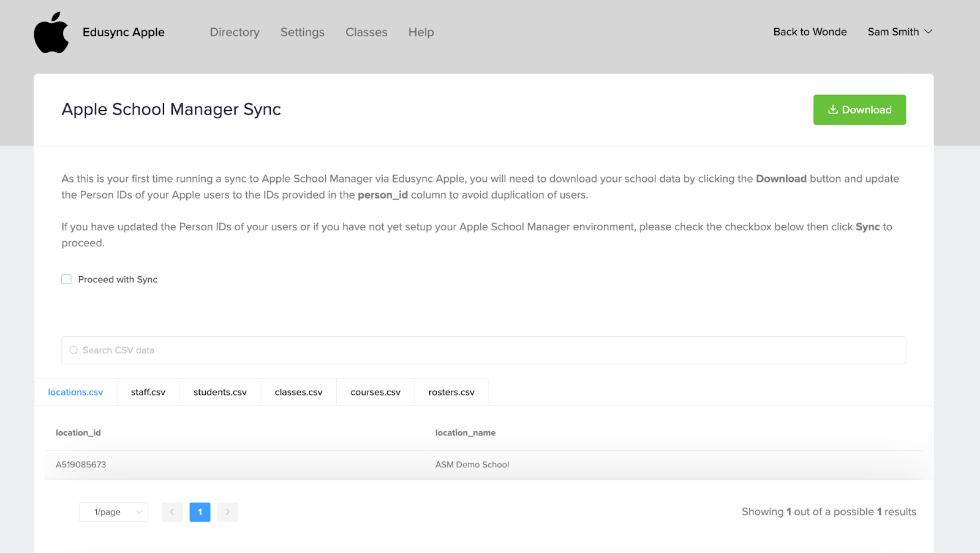Viewport: 980px width, 553px height.
Task: Switch to the locations.csv tab
Action: tap(75, 392)
